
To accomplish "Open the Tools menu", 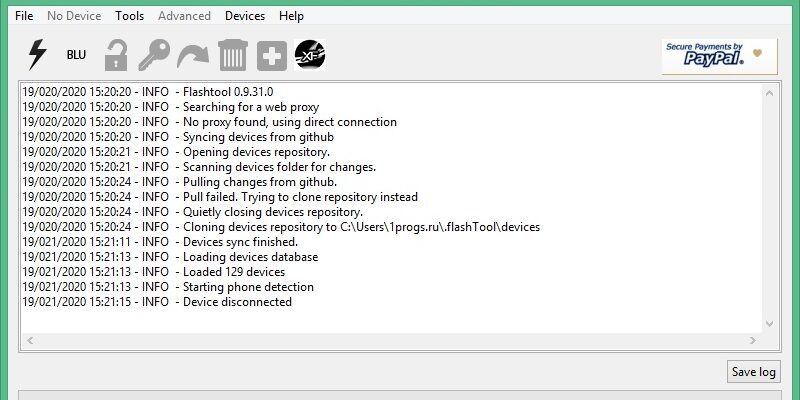I will 129,16.
